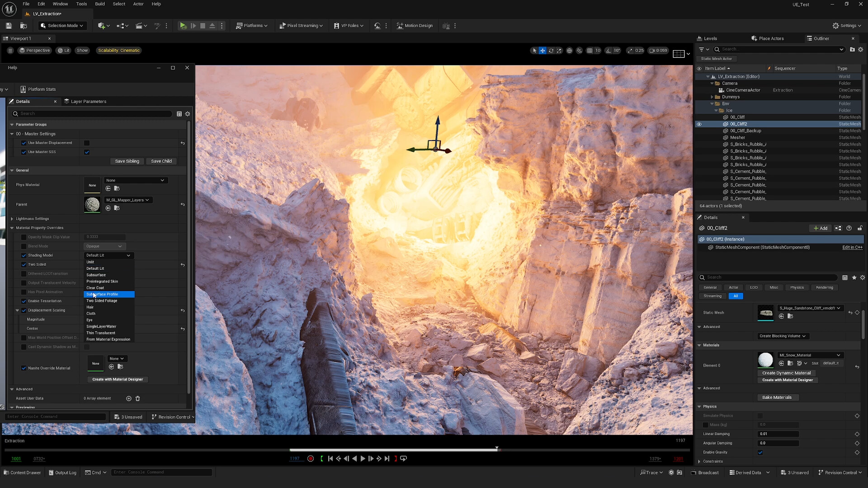Add array element to Asset User Data
Viewport: 868px width, 488px height.
click(x=129, y=399)
